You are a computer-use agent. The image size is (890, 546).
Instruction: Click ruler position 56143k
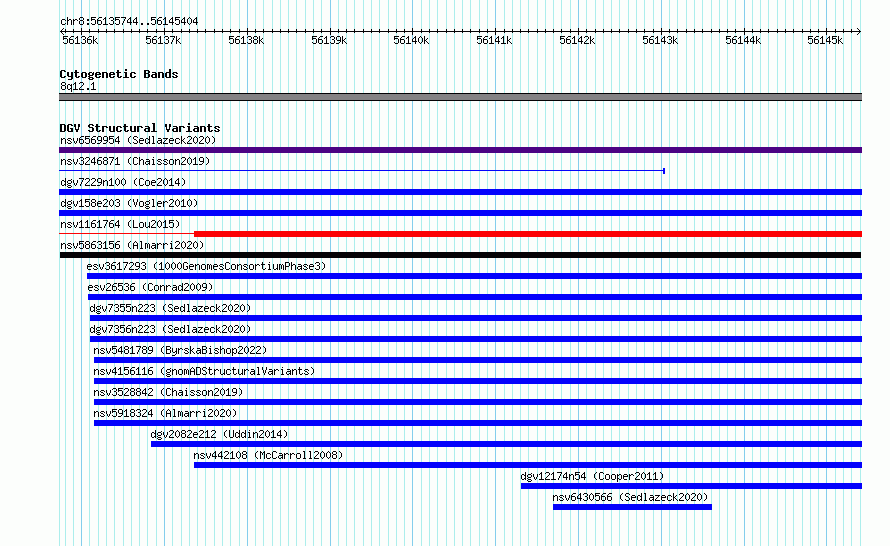point(660,40)
